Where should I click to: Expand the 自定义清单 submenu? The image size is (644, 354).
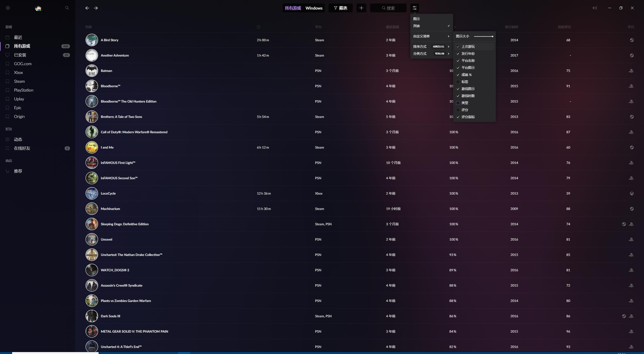pyautogui.click(x=431, y=36)
